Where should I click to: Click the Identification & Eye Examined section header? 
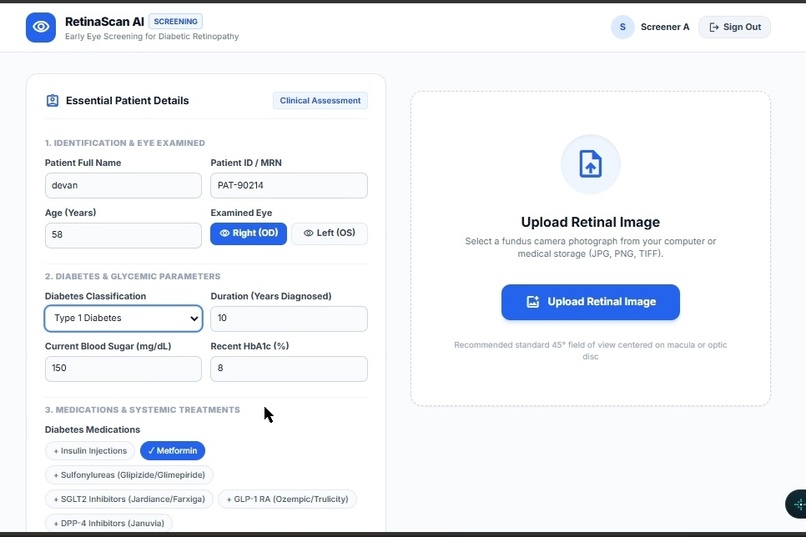coord(125,143)
